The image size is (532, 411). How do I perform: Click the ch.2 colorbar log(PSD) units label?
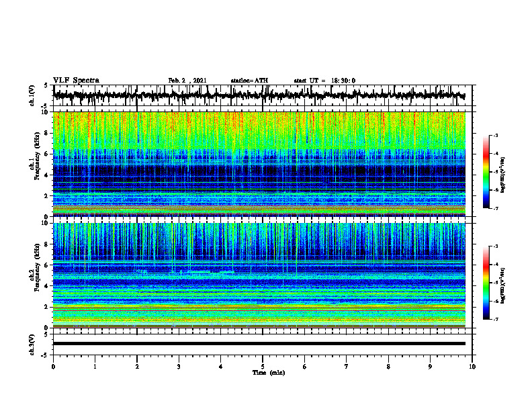(504, 285)
